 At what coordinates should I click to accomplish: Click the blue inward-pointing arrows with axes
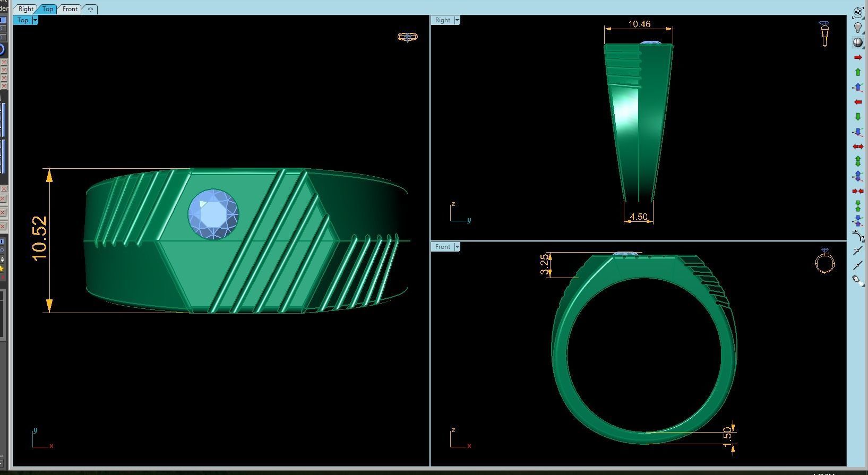(x=858, y=221)
